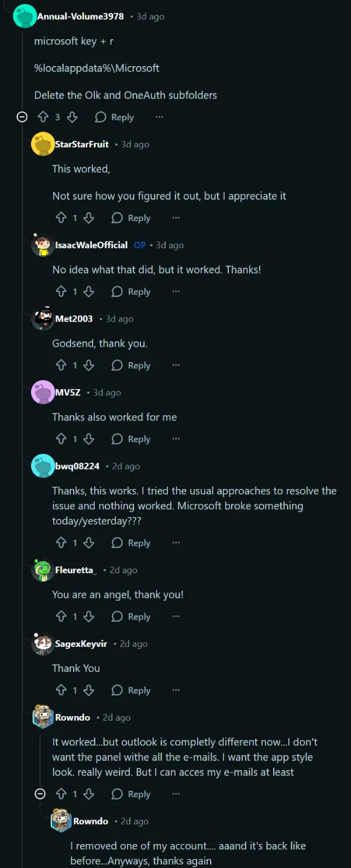Viewport: 351px width, 868px height.
Task: Upvote Annual-Volume3978's comment
Action: click(43, 117)
